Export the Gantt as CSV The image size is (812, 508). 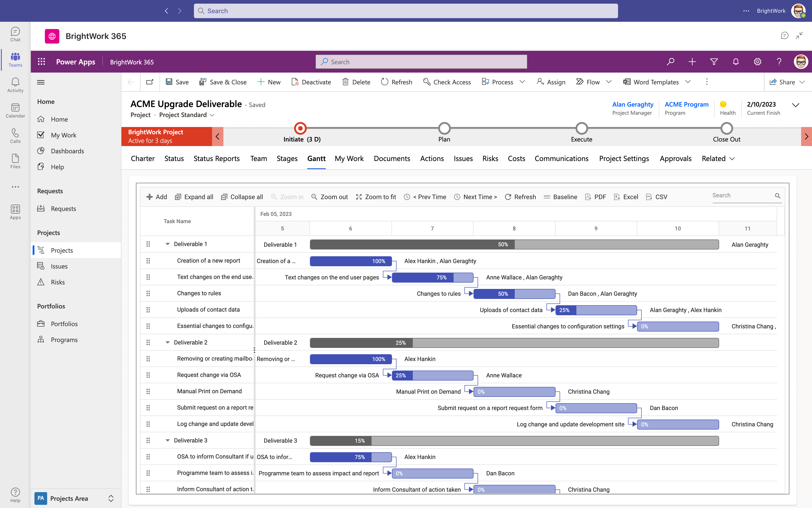coord(657,197)
